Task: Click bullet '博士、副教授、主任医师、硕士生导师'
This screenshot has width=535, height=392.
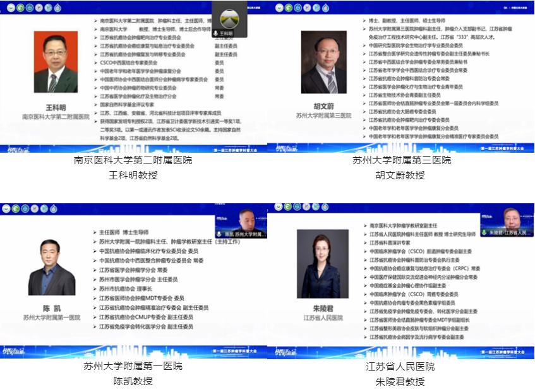Action: point(407,21)
